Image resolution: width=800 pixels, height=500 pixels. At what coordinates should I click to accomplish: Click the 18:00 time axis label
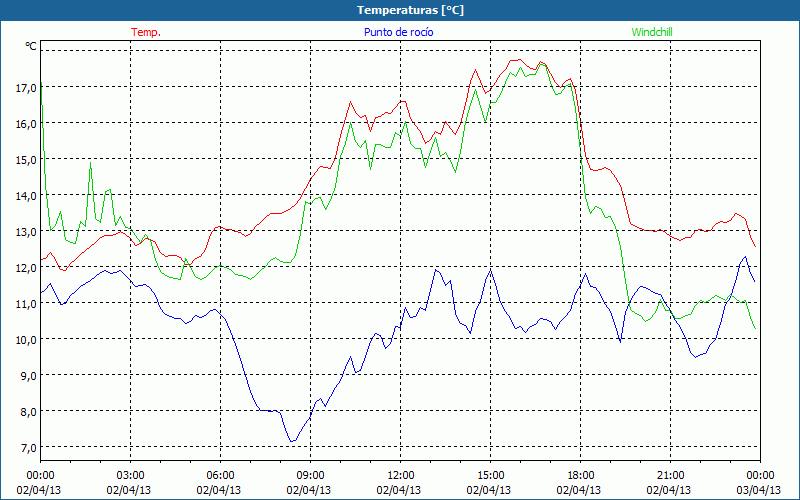581,476
